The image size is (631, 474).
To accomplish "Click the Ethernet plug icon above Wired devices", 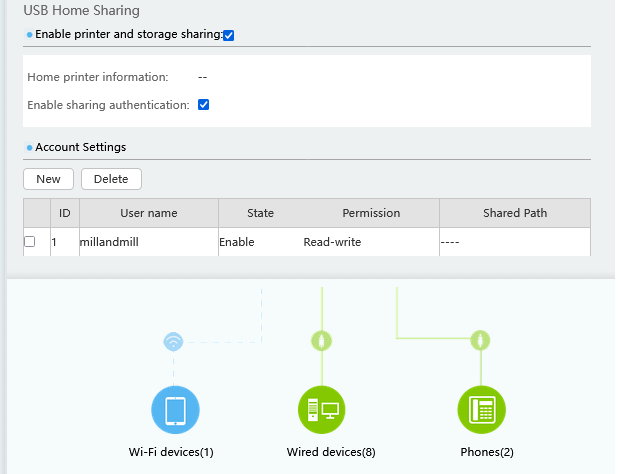I will (x=322, y=341).
